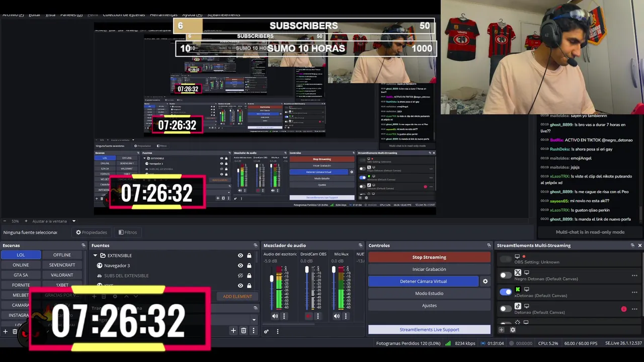The height and width of the screenshot is (362, 644).
Task: Disable xDetonao Kick stream toggle
Action: click(505, 292)
